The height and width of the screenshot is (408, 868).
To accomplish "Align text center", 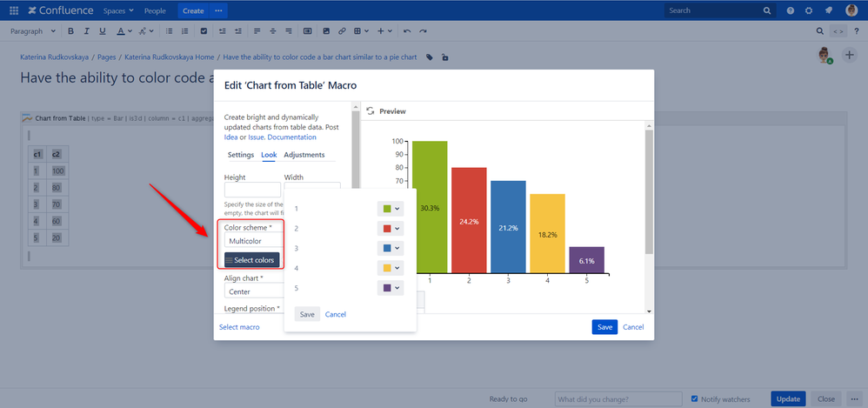I will pyautogui.click(x=272, y=31).
